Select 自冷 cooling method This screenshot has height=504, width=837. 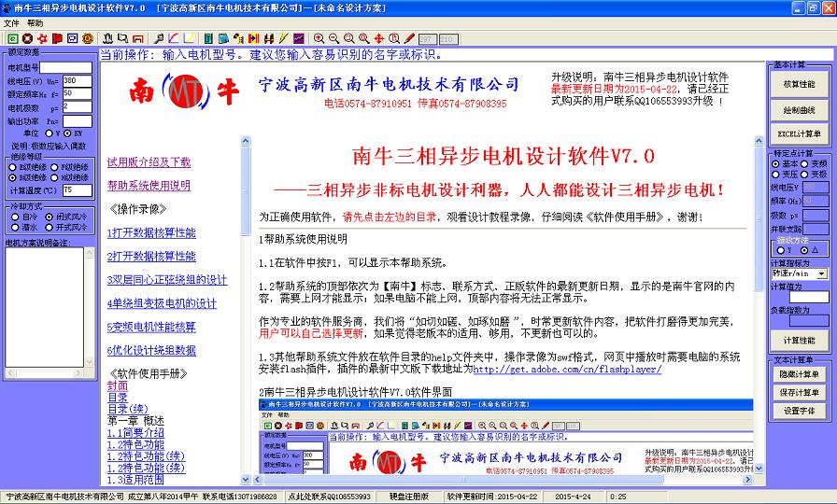tap(15, 217)
